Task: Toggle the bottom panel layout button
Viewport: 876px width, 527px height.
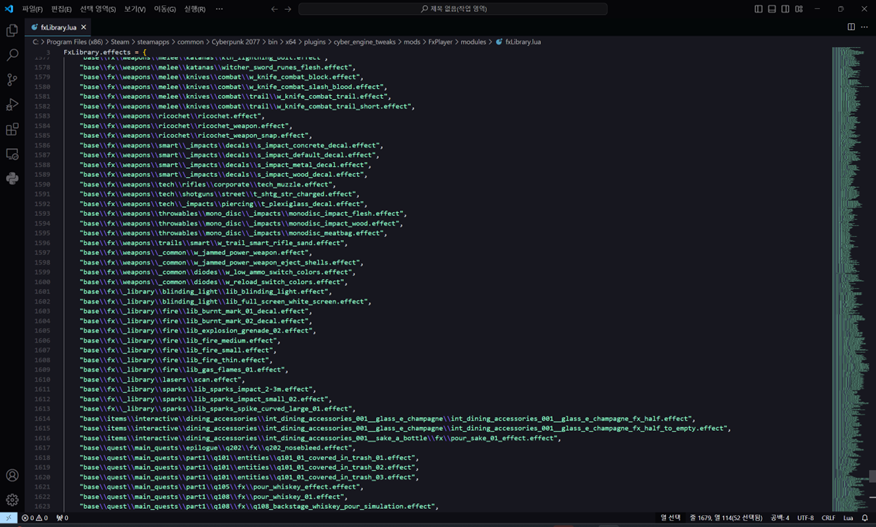Action: tap(772, 9)
